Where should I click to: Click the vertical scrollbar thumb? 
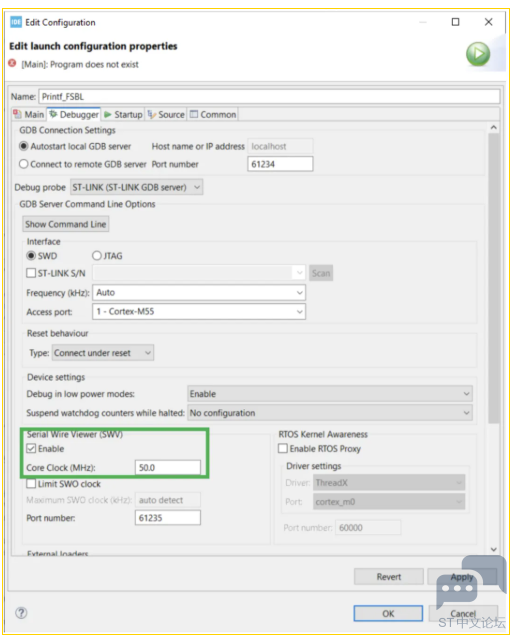494,279
